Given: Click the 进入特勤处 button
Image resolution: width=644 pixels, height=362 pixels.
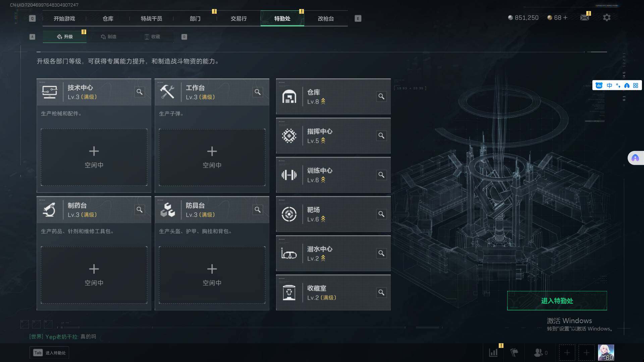Looking at the screenshot, I should point(557,301).
